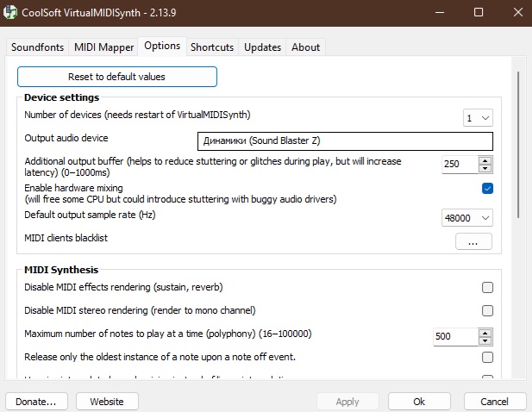Click the MIDI clients blacklist label
The image size is (532, 412).
point(66,238)
